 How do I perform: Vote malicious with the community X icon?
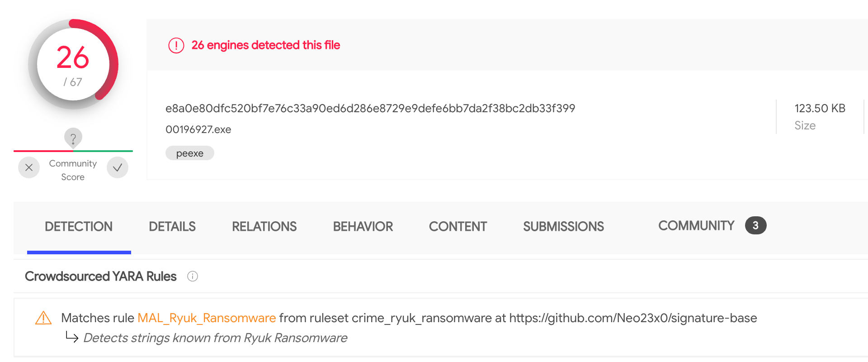29,167
